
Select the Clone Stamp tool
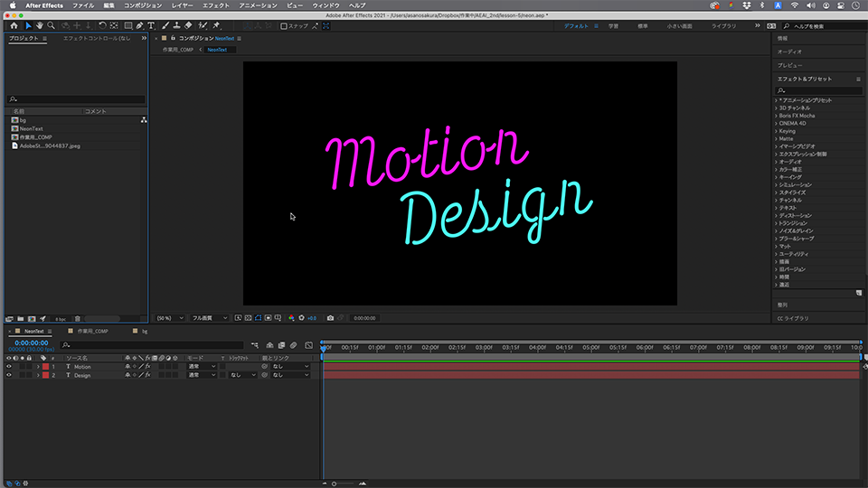176,25
